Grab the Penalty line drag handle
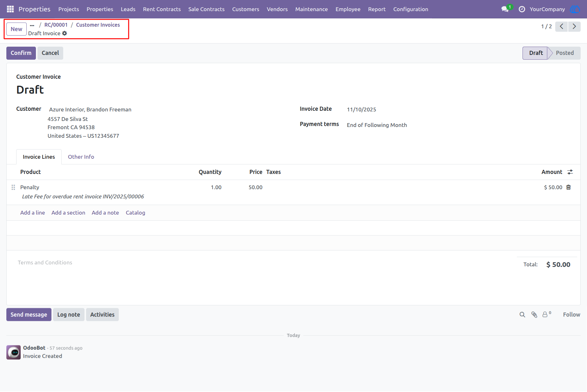 pyautogui.click(x=13, y=187)
